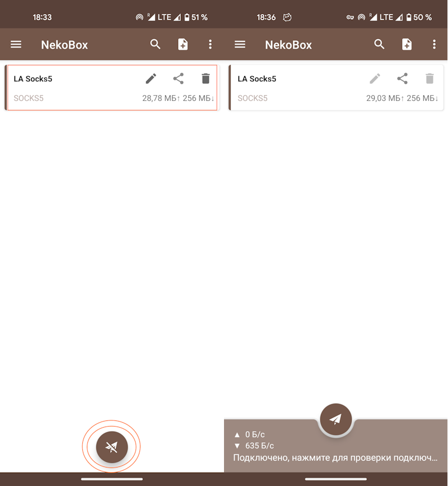Edit LA Socks5 profile showing 28,78 МБ
Screen dimensions: 448x486
pos(151,79)
